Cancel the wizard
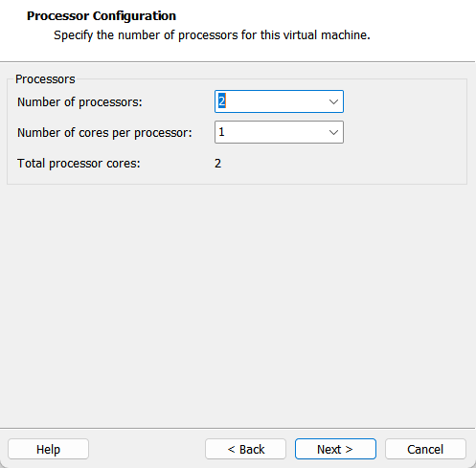The height and width of the screenshot is (468, 476). click(x=425, y=449)
